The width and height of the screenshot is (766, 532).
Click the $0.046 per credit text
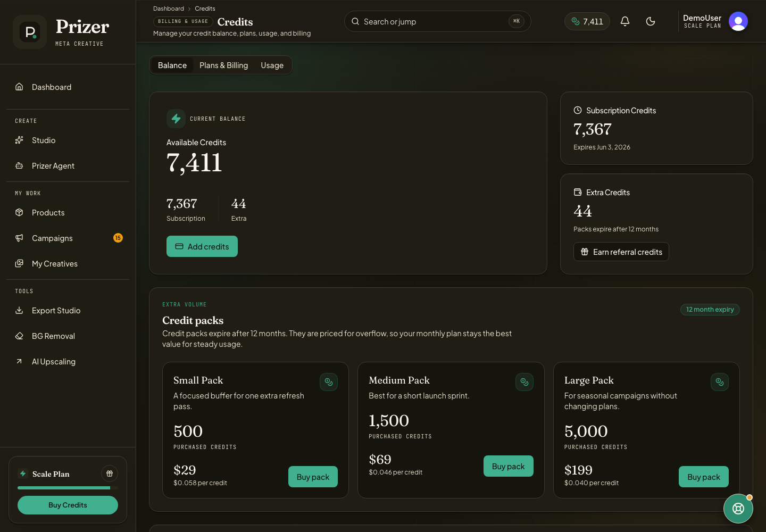click(x=395, y=472)
